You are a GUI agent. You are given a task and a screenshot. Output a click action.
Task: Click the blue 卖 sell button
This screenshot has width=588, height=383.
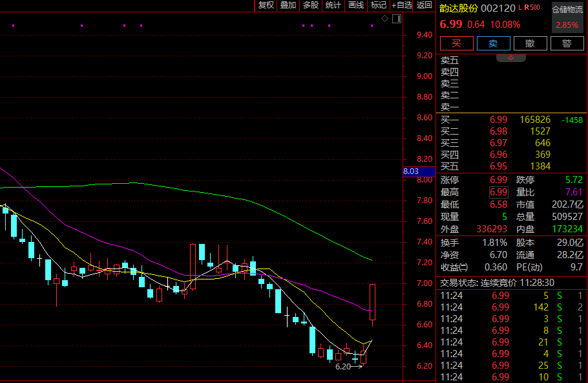click(x=493, y=43)
